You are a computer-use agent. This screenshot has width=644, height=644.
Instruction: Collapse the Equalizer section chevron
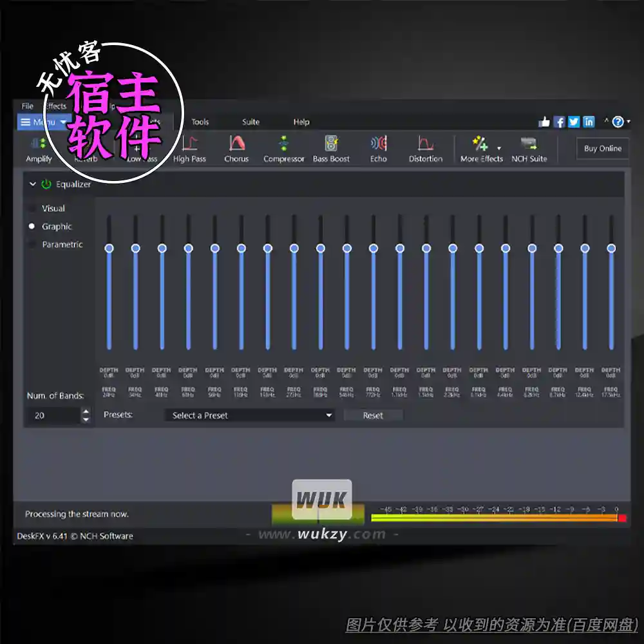point(33,184)
